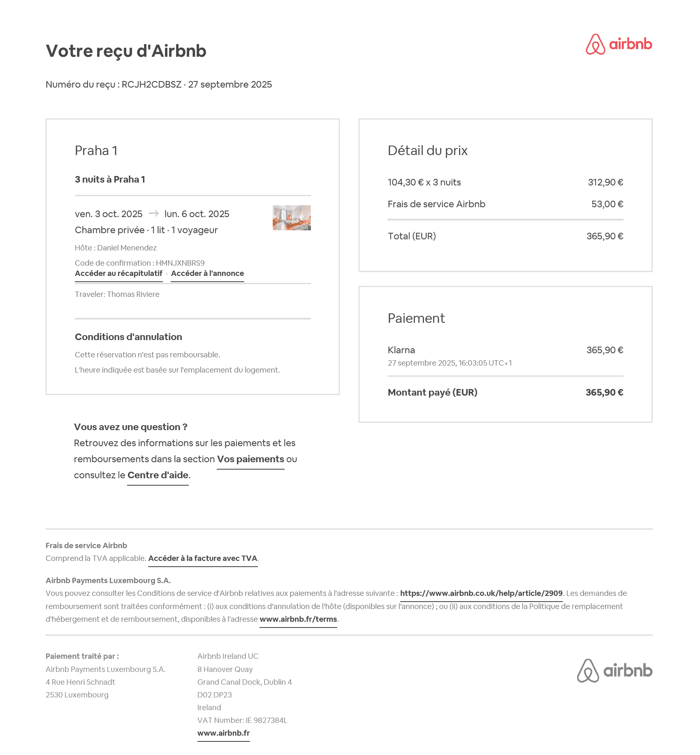The image size is (700, 755).
Task: Open the airbnb.co.uk help article 2909 link
Action: click(x=481, y=593)
